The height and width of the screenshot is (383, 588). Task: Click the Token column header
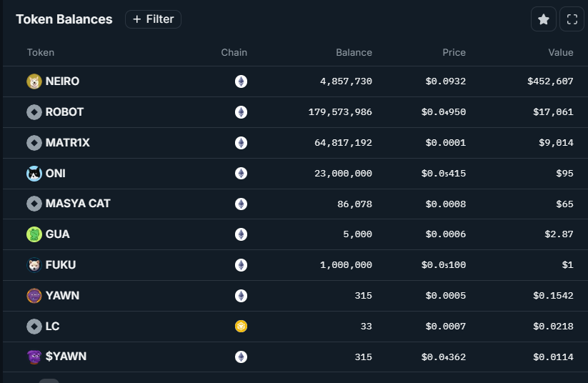coord(41,52)
